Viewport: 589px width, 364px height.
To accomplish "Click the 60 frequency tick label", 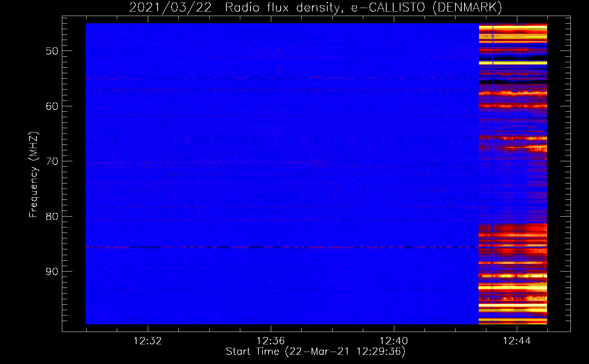I will 52,106.
